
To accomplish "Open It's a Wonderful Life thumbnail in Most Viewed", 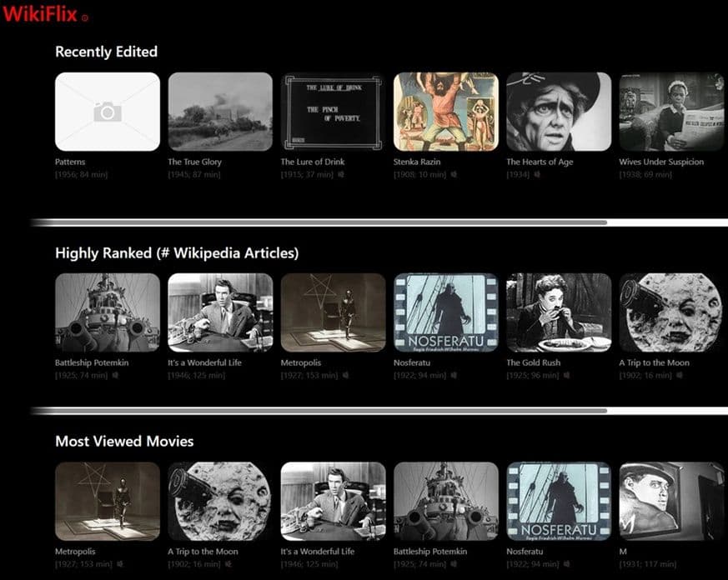I will tap(333, 502).
